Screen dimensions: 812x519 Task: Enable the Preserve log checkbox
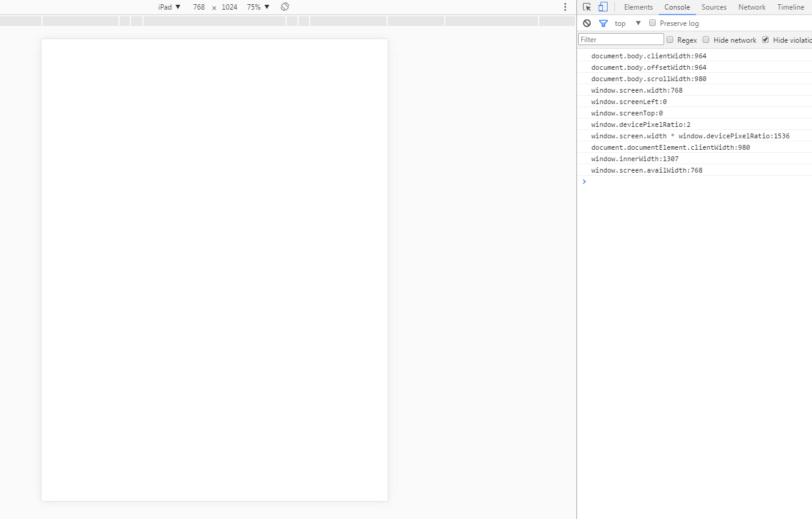click(652, 23)
